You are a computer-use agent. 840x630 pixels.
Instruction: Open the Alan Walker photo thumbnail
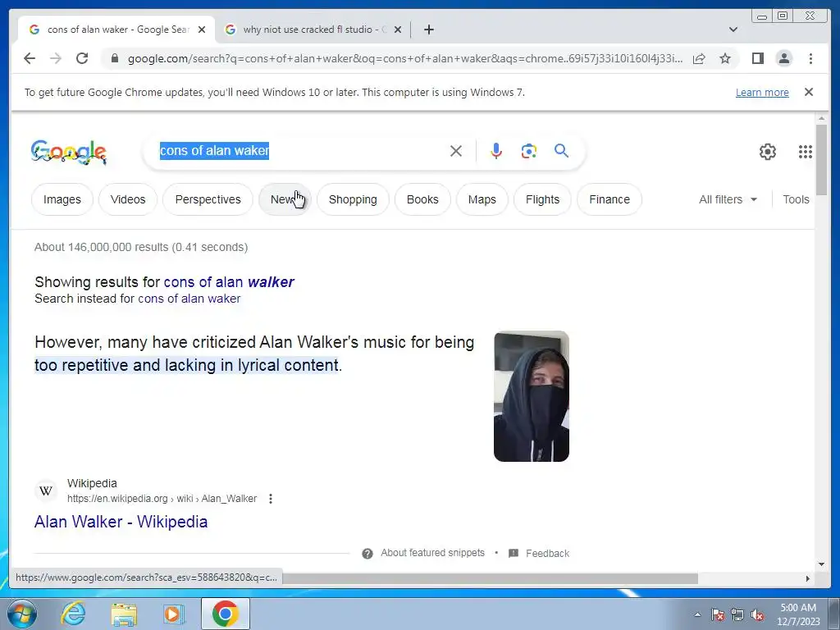coord(531,396)
